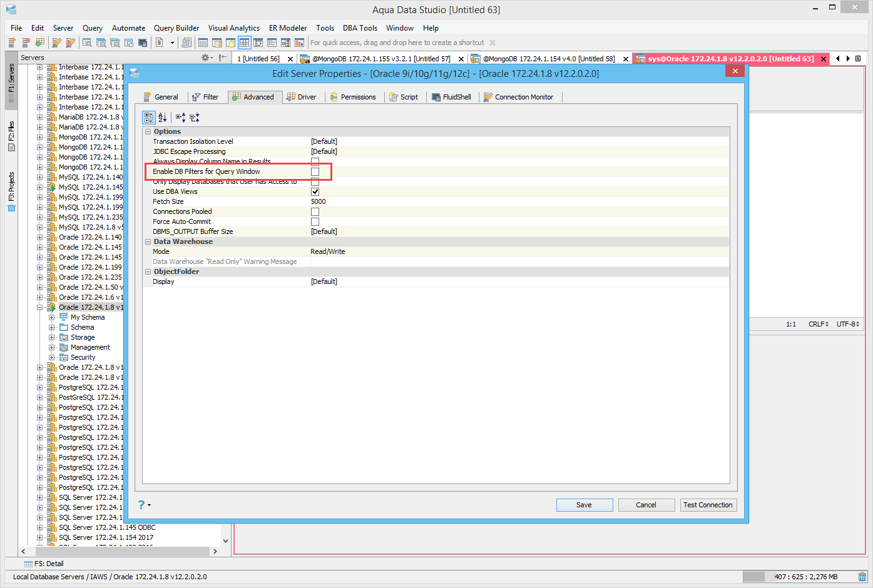Select the Mode Read/Write value field
873x588 pixels.
[x=519, y=251]
